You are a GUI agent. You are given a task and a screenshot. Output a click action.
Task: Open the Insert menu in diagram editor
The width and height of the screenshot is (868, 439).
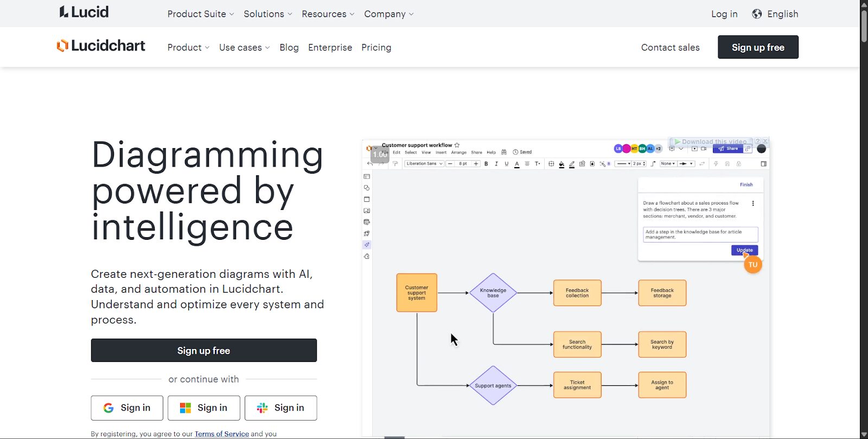441,152
